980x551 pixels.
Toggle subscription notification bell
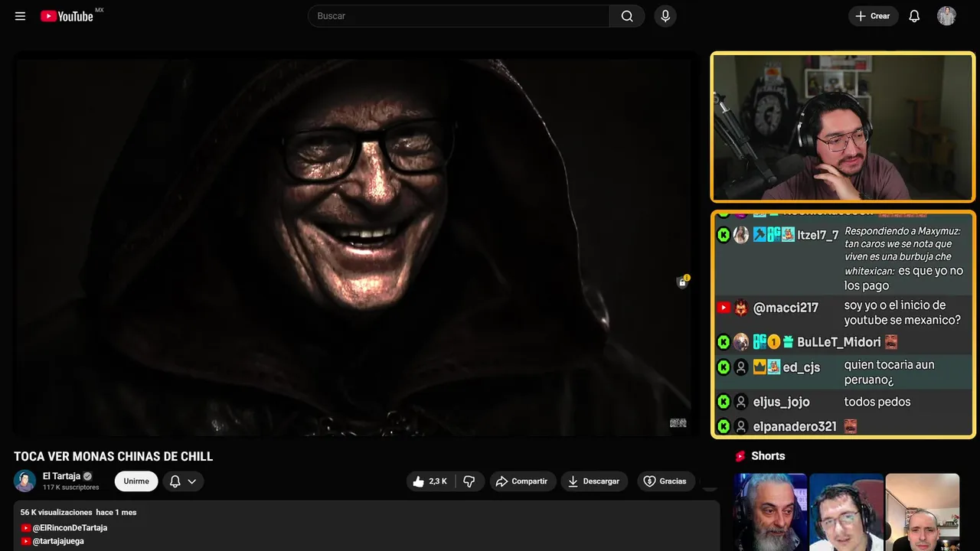[x=175, y=481]
